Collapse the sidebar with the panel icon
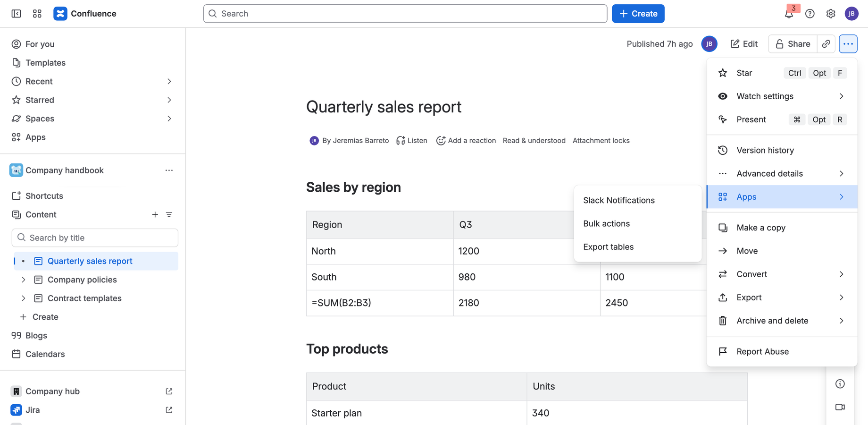 tap(16, 14)
